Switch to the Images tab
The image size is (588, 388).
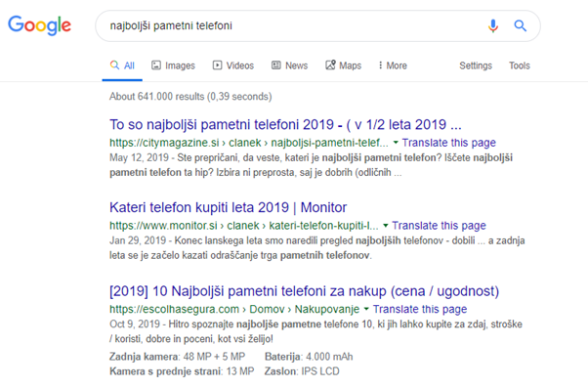pyautogui.click(x=173, y=65)
